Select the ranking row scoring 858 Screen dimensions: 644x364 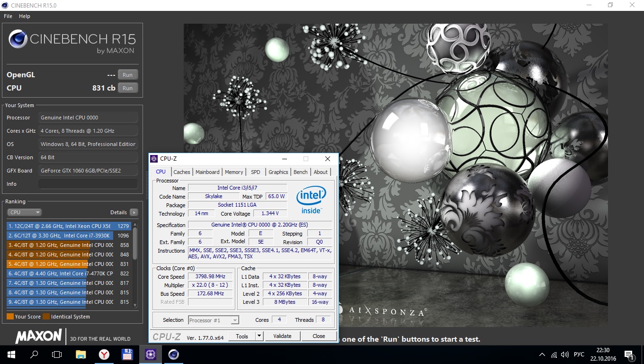[x=69, y=245]
